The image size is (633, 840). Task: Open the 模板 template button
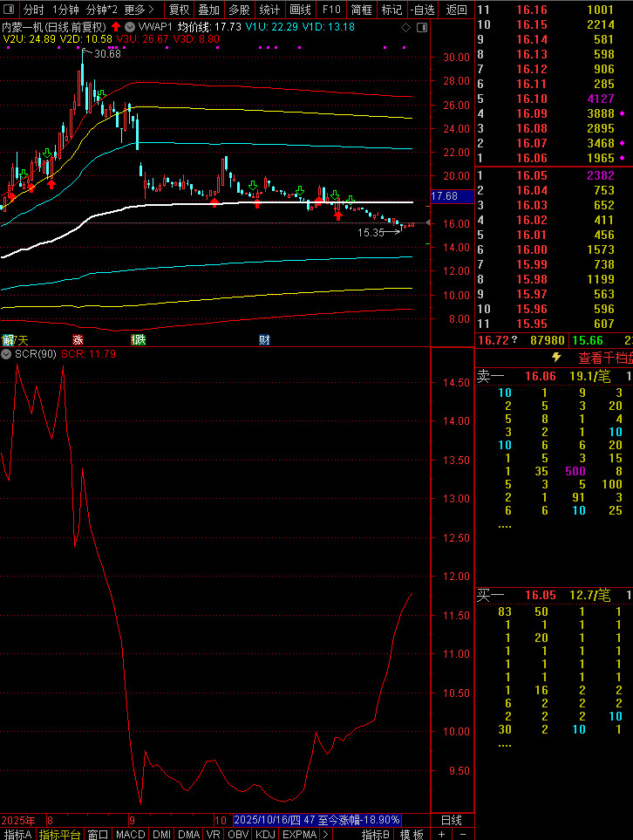coord(412,834)
